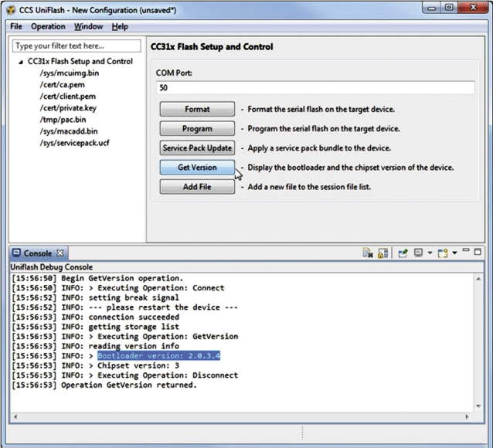493x448 pixels.
Task: Clear the console output icon
Action: click(x=368, y=253)
